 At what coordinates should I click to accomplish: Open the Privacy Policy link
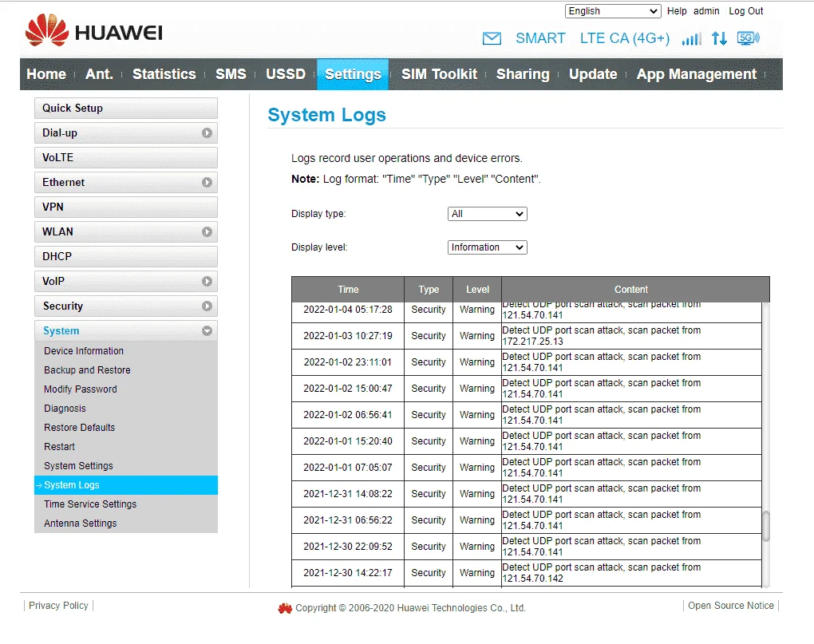click(x=58, y=606)
